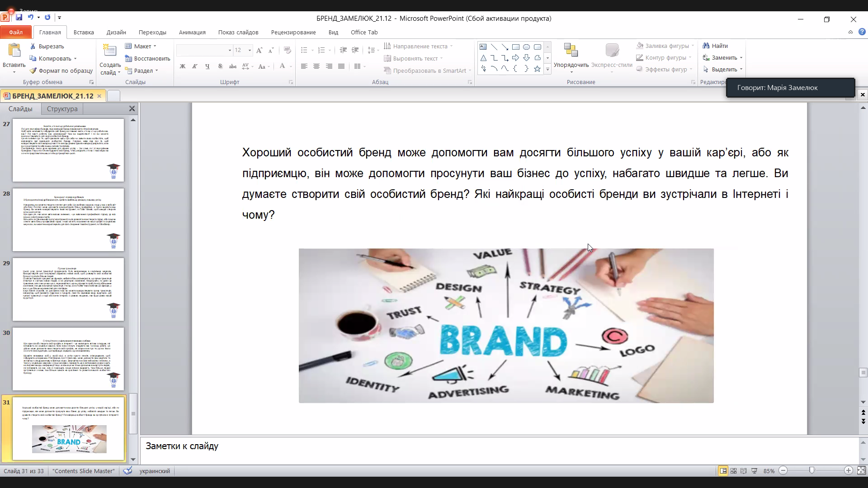
Task: Open the Файл tab
Action: pyautogui.click(x=16, y=32)
